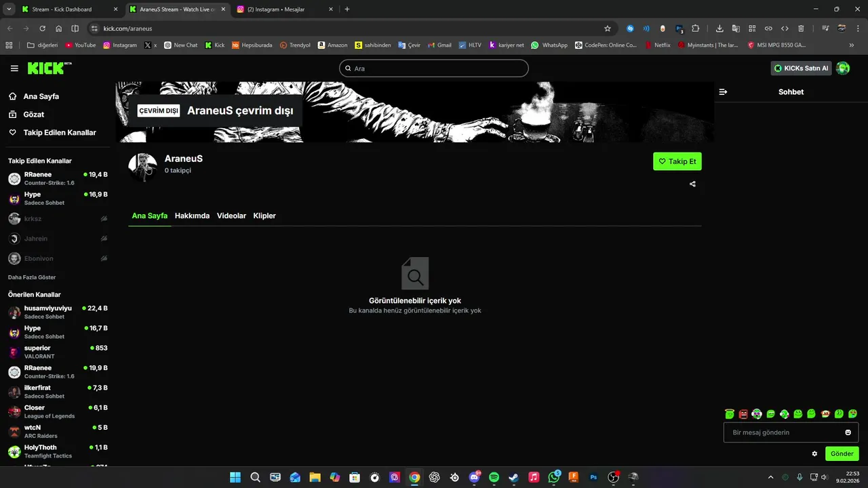
Task: Open the browser downloads icon
Action: (x=719, y=28)
